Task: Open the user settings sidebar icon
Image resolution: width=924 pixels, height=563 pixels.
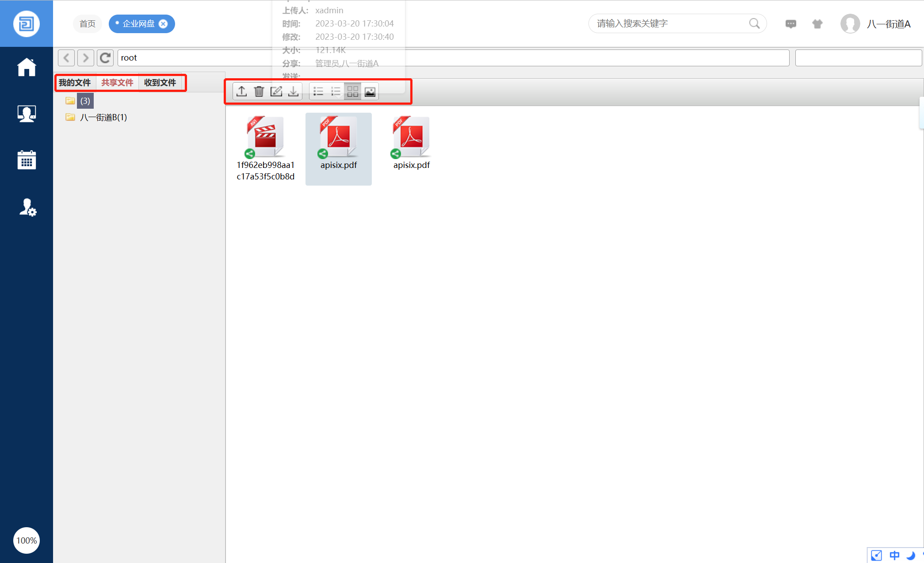Action: coord(27,207)
